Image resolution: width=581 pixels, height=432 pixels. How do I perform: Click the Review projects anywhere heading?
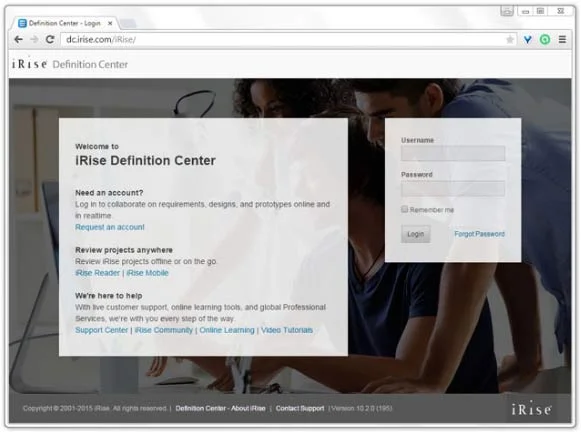[x=124, y=250]
